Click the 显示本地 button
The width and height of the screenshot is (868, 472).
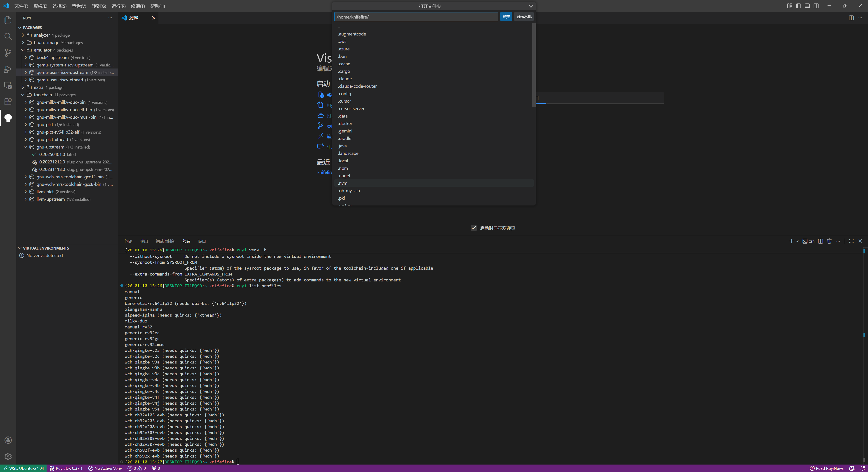[524, 17]
